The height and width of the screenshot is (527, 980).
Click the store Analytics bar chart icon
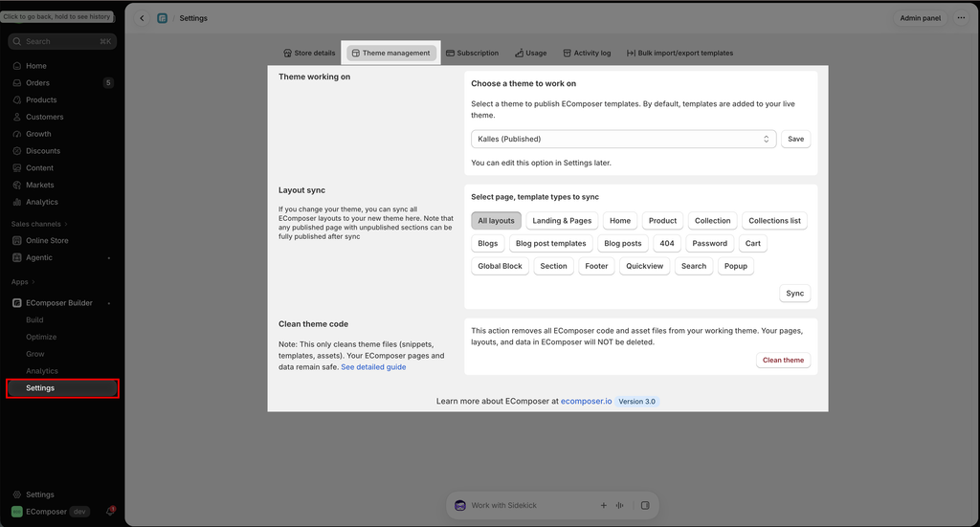coord(17,202)
